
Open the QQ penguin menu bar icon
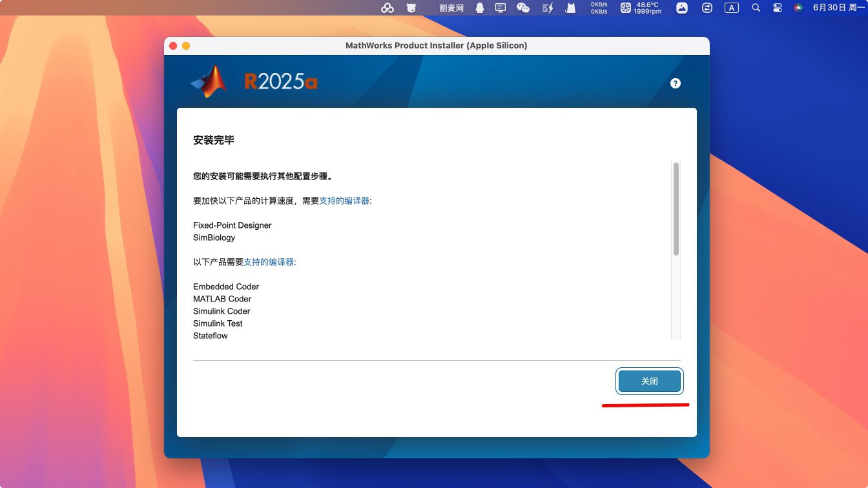pyautogui.click(x=480, y=8)
